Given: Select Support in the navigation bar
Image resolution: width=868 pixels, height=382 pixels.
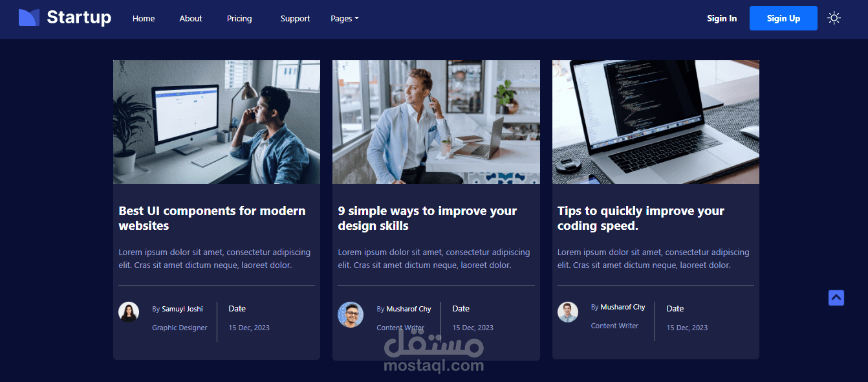Looking at the screenshot, I should 295,19.
